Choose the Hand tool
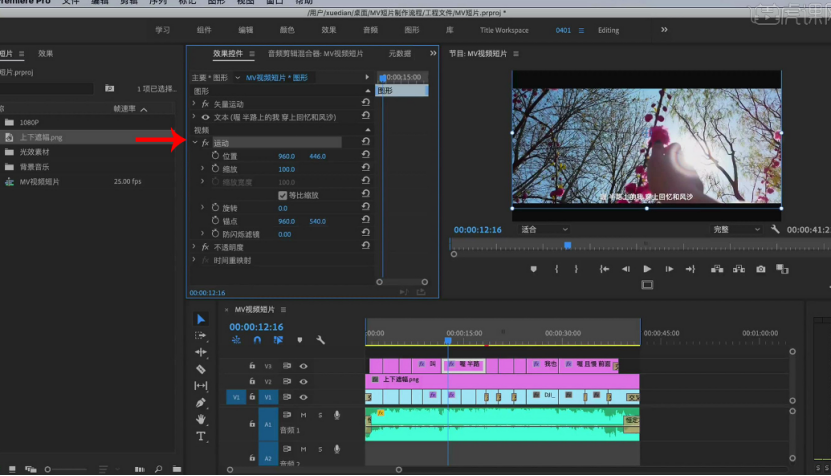 pyautogui.click(x=201, y=419)
